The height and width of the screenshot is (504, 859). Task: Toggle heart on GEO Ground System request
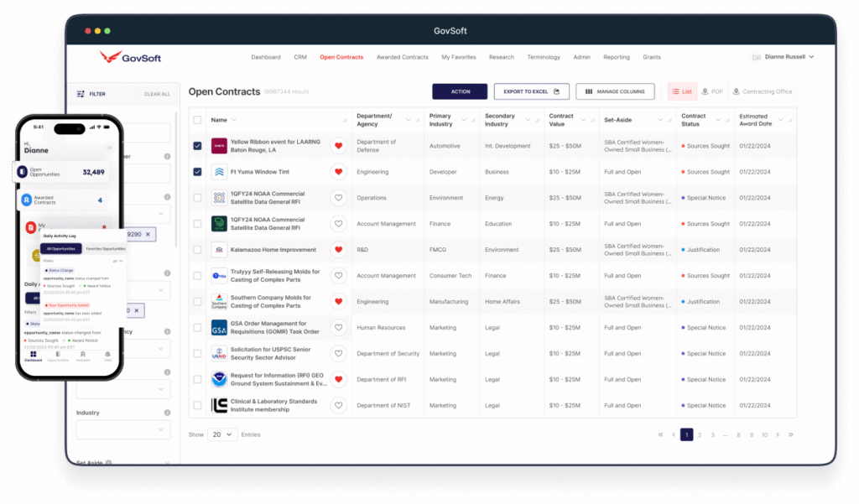[339, 380]
